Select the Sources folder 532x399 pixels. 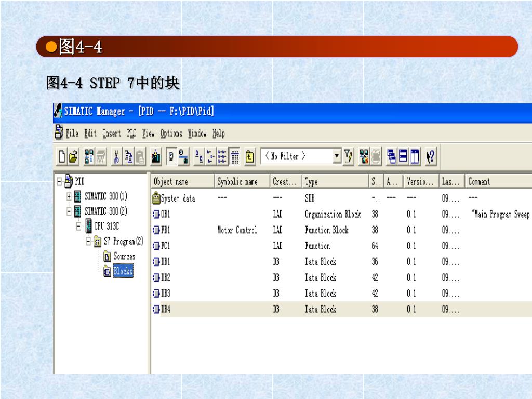[x=124, y=256]
